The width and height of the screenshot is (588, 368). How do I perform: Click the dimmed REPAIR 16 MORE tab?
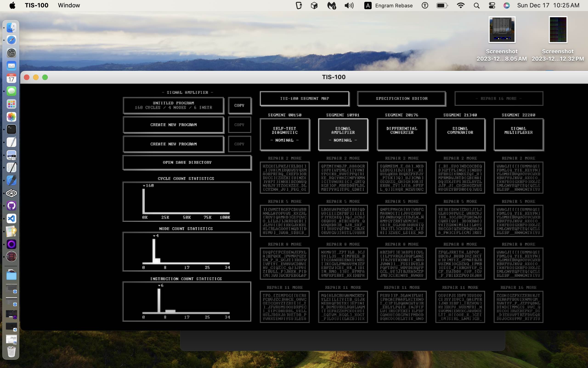[499, 99]
